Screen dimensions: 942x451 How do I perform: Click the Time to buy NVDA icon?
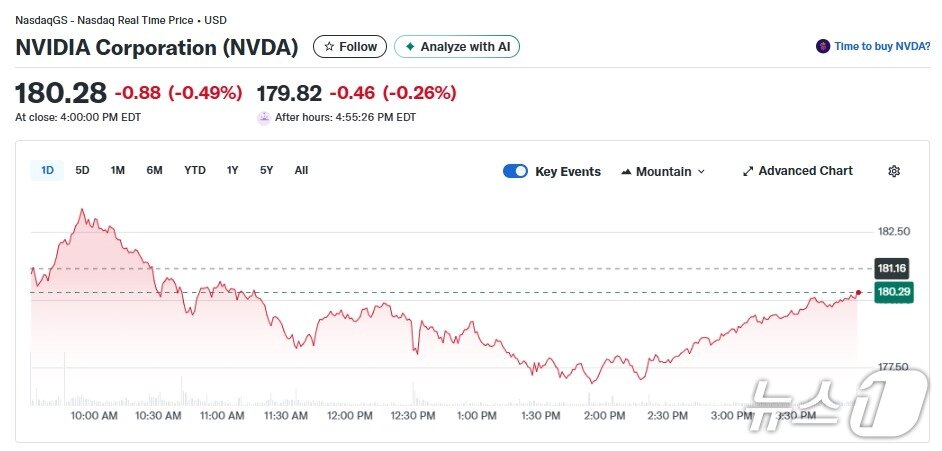(x=823, y=46)
